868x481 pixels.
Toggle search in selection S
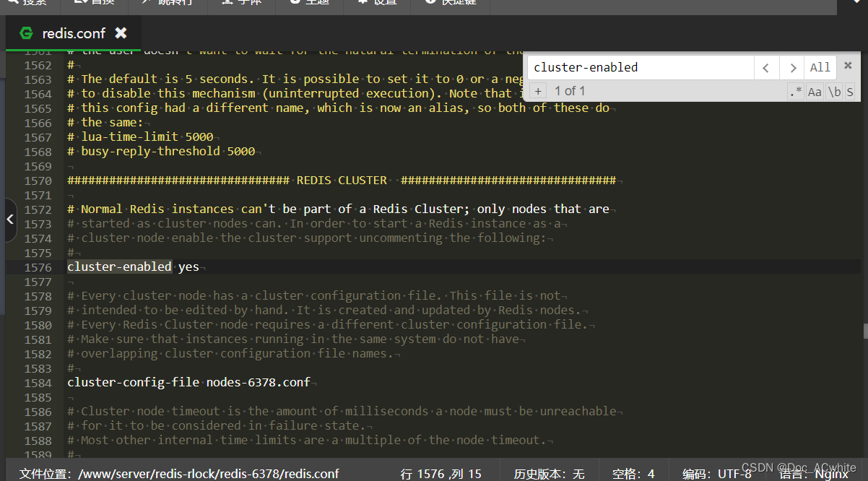tap(850, 92)
